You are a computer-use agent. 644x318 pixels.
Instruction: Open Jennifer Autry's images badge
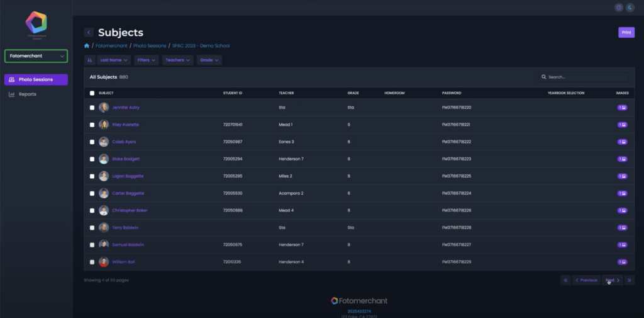622,108
